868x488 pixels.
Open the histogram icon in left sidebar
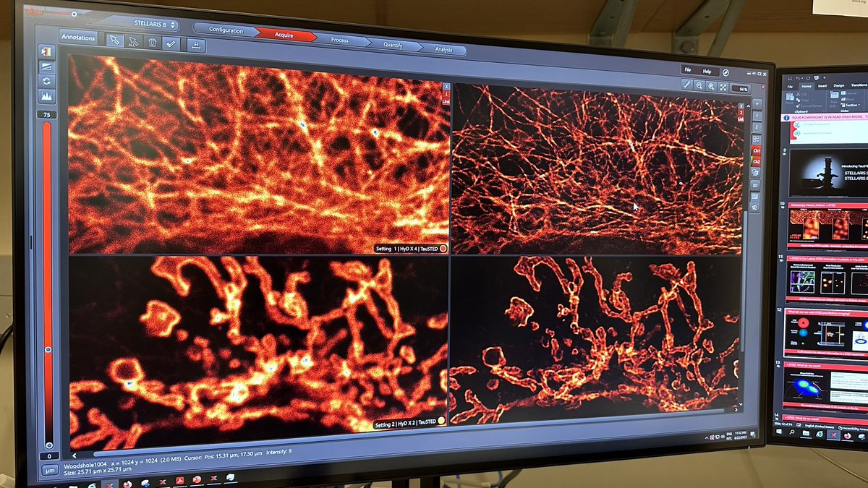click(x=47, y=95)
